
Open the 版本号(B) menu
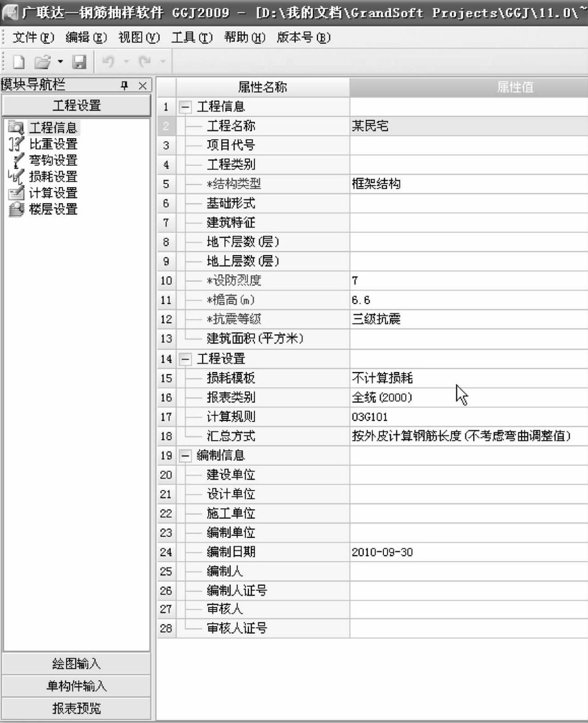pyautogui.click(x=303, y=37)
